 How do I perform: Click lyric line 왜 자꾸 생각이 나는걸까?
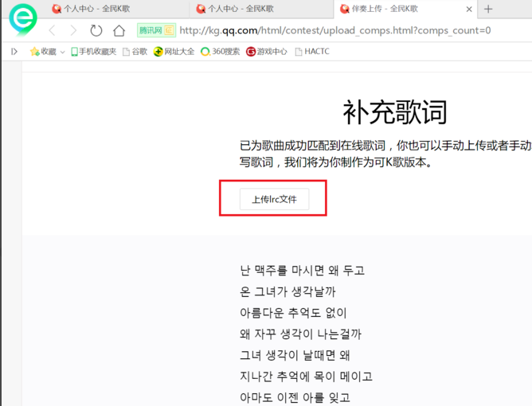(x=300, y=334)
